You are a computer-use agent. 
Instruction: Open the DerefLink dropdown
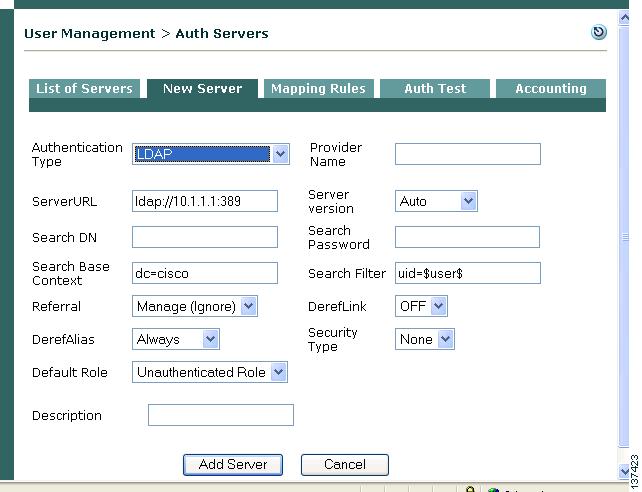[421, 306]
